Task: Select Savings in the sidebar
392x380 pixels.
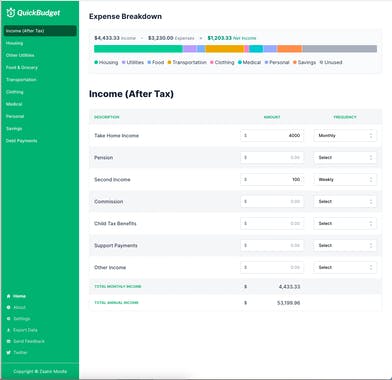Action: click(14, 129)
